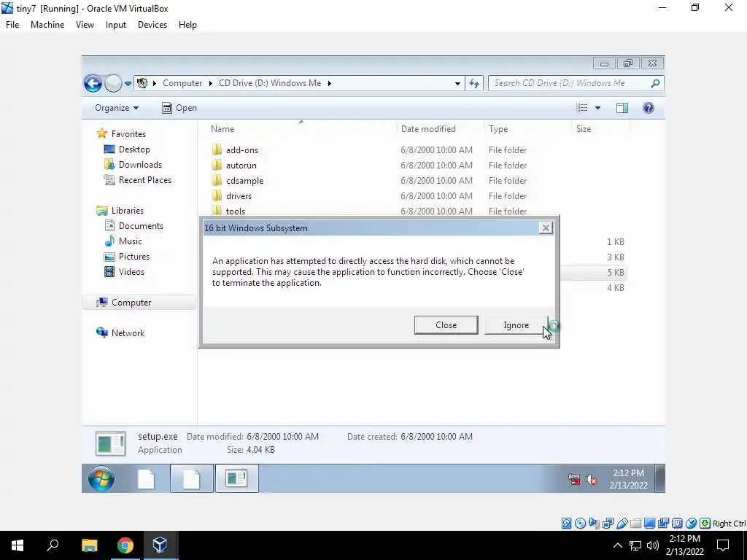Open Chrome from the host taskbar
This screenshot has width=747, height=560.
[x=125, y=545]
